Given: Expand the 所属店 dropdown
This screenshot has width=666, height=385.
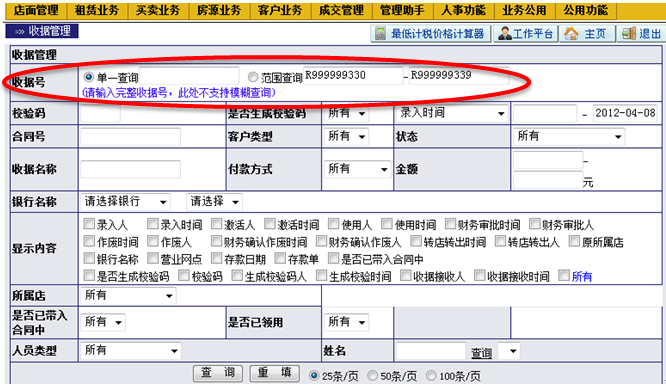Looking at the screenshot, I should pos(128,295).
